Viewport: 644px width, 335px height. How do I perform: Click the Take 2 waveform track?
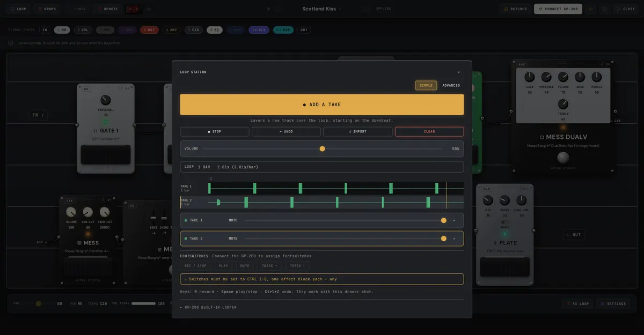pos(336,202)
